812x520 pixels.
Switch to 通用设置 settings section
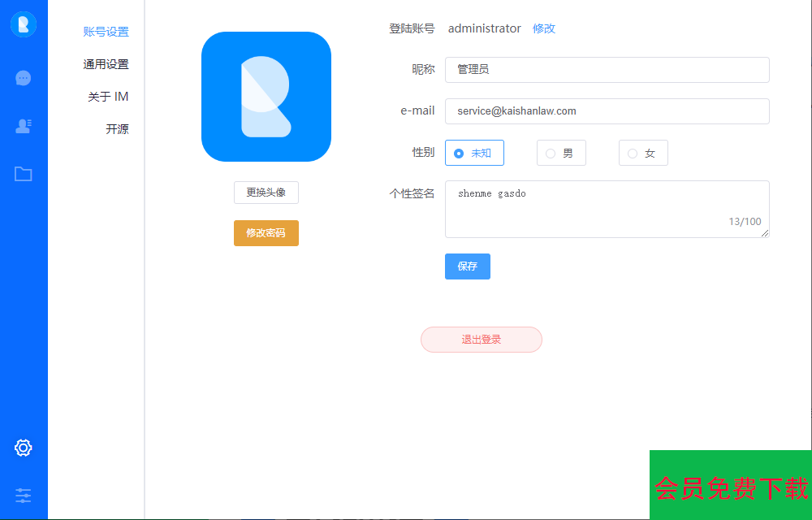coord(106,64)
